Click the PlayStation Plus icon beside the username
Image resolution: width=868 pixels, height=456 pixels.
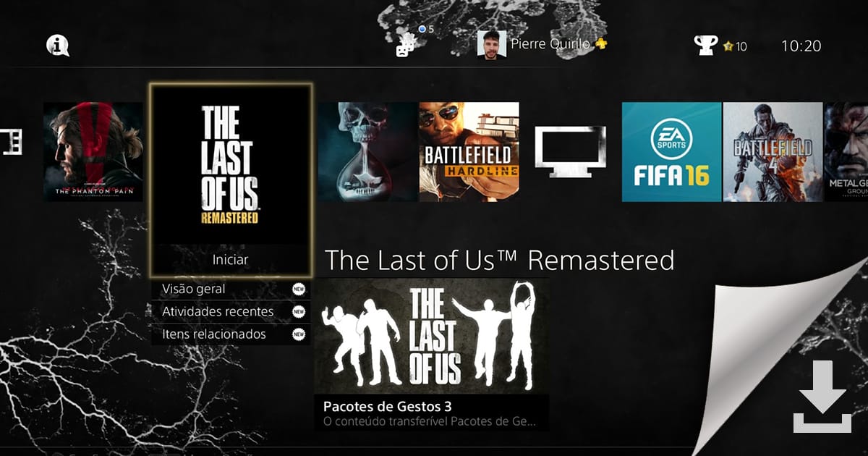[600, 44]
